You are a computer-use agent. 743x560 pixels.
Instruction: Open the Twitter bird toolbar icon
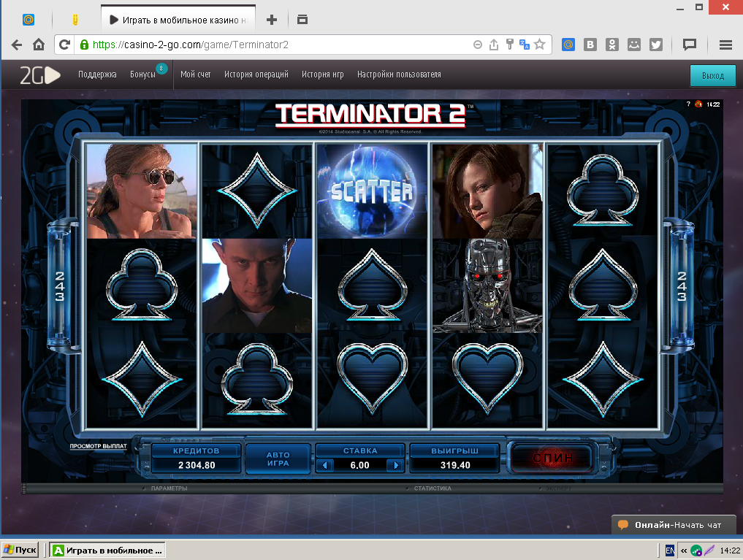point(656,45)
